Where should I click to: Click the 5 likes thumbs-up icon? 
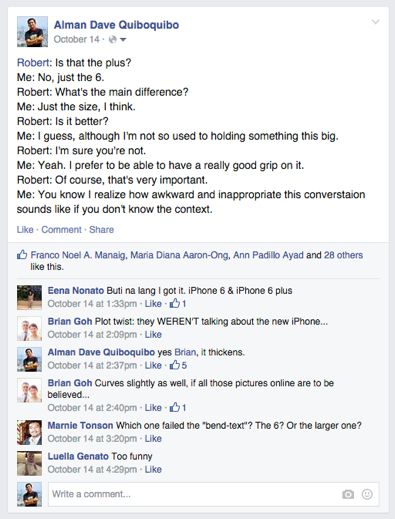(x=174, y=365)
